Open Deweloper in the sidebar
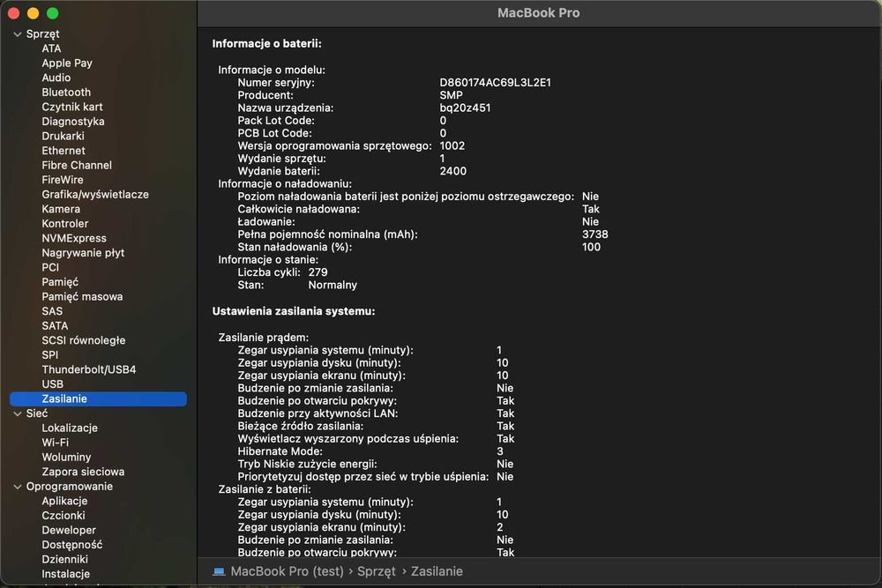882x588 pixels. tap(69, 531)
